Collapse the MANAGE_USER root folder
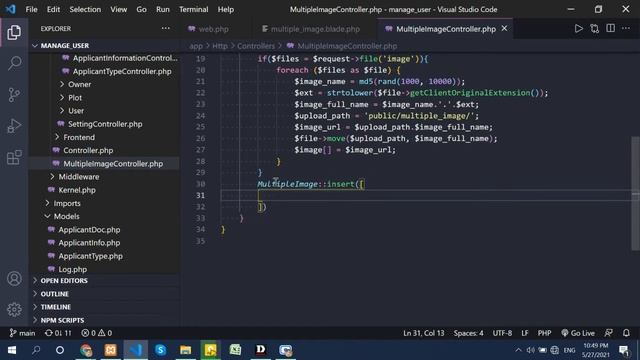640x360 pixels. tap(64, 45)
